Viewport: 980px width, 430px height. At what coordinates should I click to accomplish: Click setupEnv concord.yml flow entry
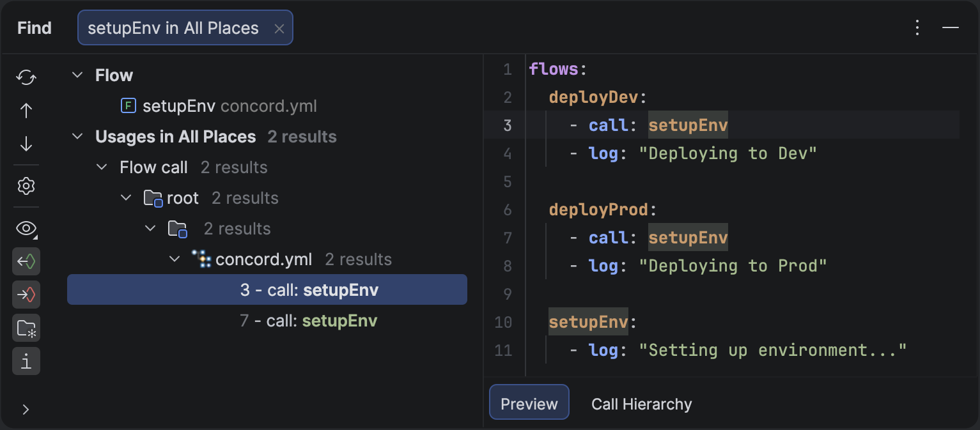(x=221, y=106)
